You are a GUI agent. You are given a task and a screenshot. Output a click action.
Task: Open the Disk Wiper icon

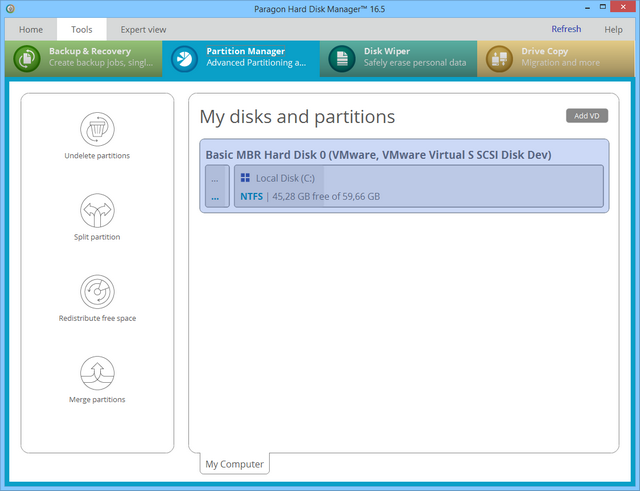[x=342, y=58]
